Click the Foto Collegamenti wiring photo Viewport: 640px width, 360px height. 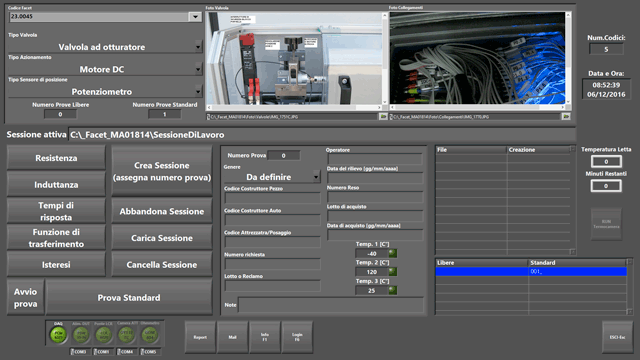click(477, 58)
